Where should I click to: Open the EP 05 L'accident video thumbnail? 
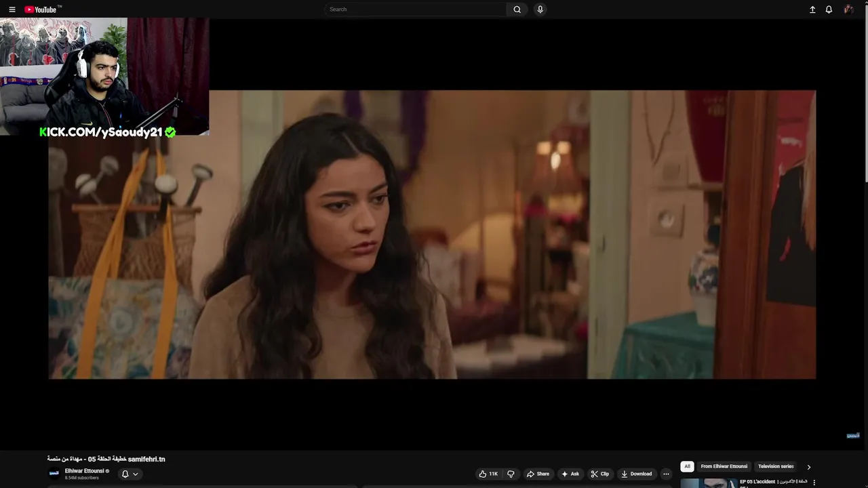click(x=709, y=483)
